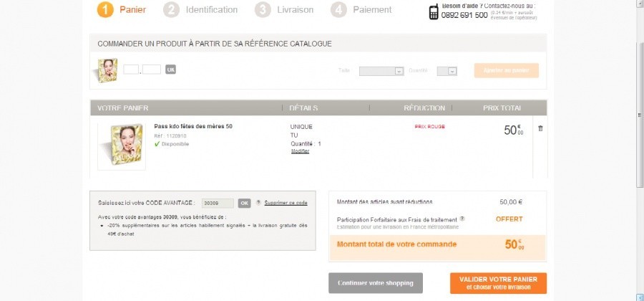Click Modifier link under quantity
644x301 pixels.
coord(300,151)
